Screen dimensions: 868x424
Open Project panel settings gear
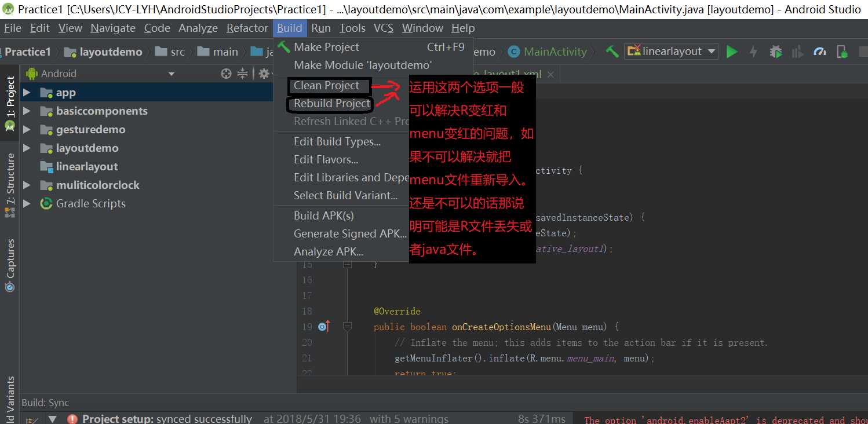tap(264, 74)
